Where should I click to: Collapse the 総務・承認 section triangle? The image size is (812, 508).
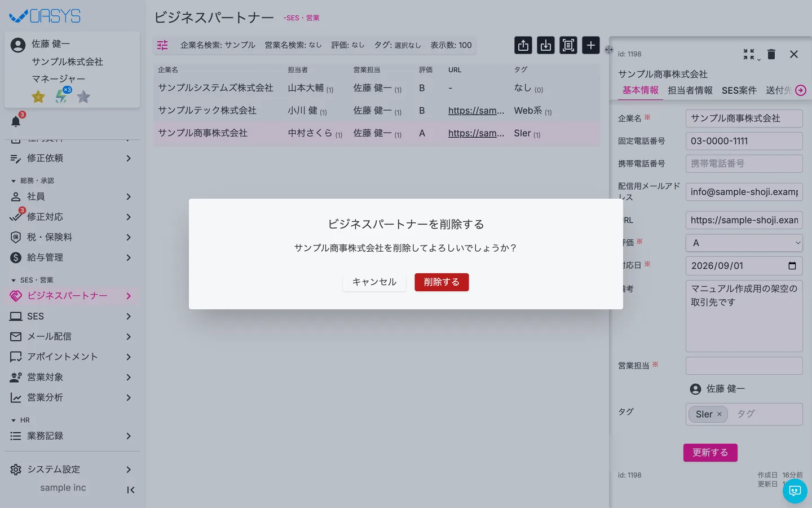click(x=14, y=181)
